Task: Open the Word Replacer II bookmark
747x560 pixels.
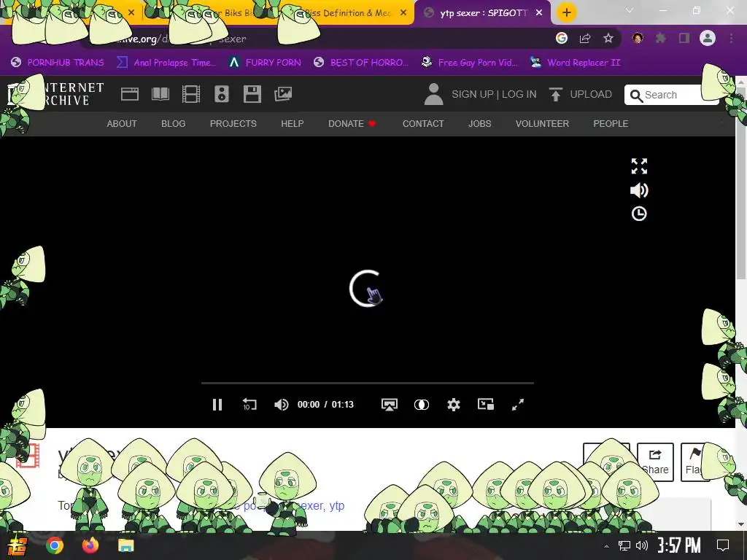Action: 575,63
